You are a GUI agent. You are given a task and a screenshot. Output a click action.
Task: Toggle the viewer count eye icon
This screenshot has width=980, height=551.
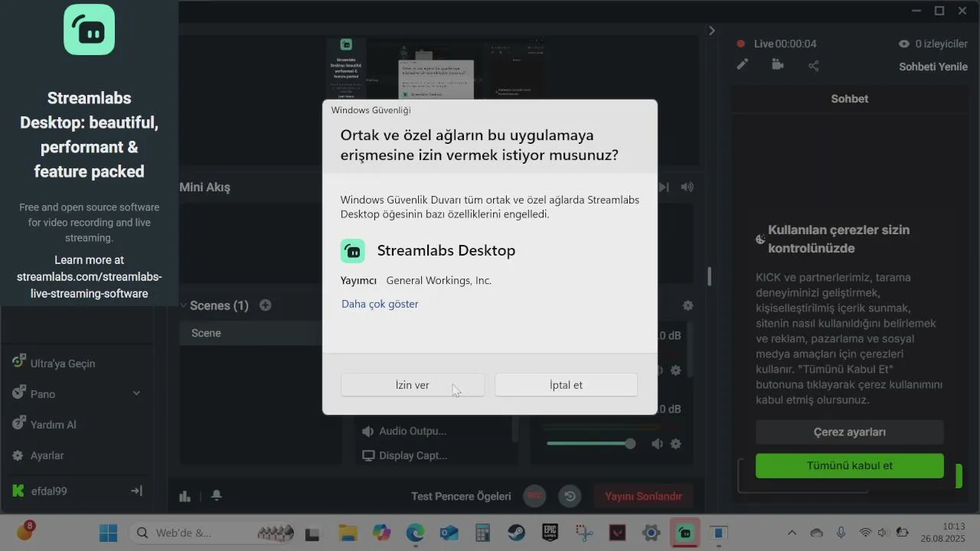click(x=904, y=44)
